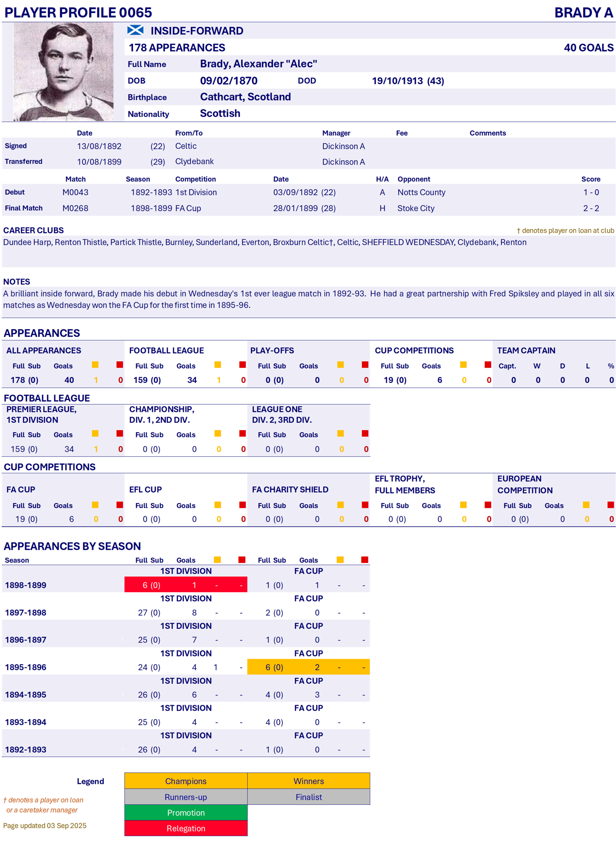Click the highlighted 1895-1896 FA Cup cell
616x852 pixels.
pos(308,667)
